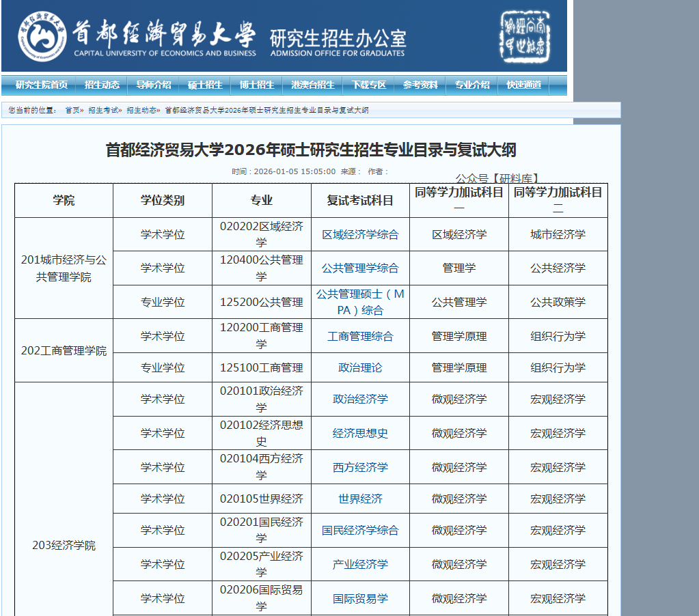Open the 区域经济学综合 exam outline link
Screen dimensions: 699x616
pos(360,235)
